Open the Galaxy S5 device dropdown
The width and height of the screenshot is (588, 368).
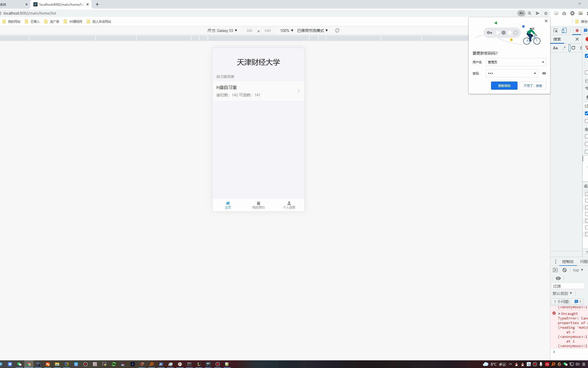pyautogui.click(x=223, y=30)
